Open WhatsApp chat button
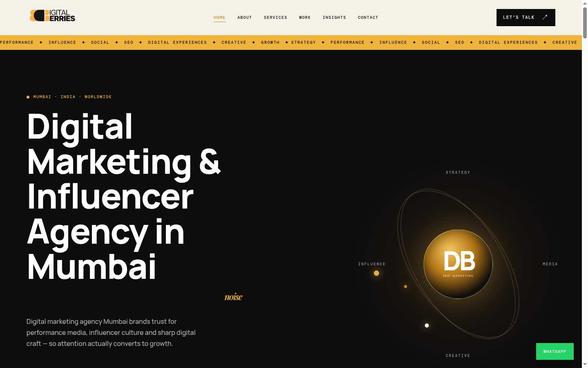The height and width of the screenshot is (368, 588). point(555,352)
